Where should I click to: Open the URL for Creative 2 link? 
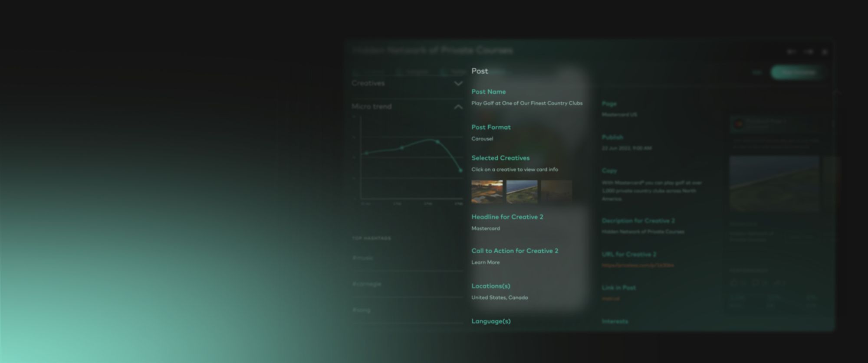pos(638,265)
